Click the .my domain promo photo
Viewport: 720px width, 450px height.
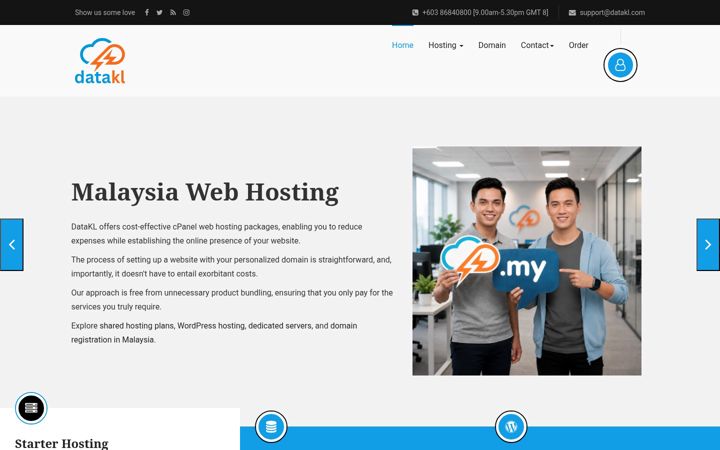[x=527, y=261]
